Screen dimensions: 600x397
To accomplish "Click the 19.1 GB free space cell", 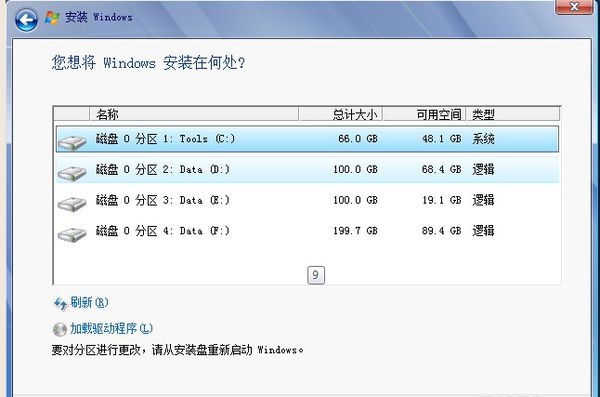I will coord(442,200).
